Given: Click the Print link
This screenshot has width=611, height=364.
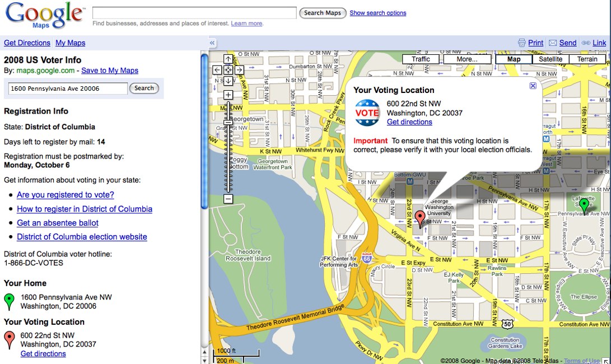Looking at the screenshot, I should click(x=535, y=43).
